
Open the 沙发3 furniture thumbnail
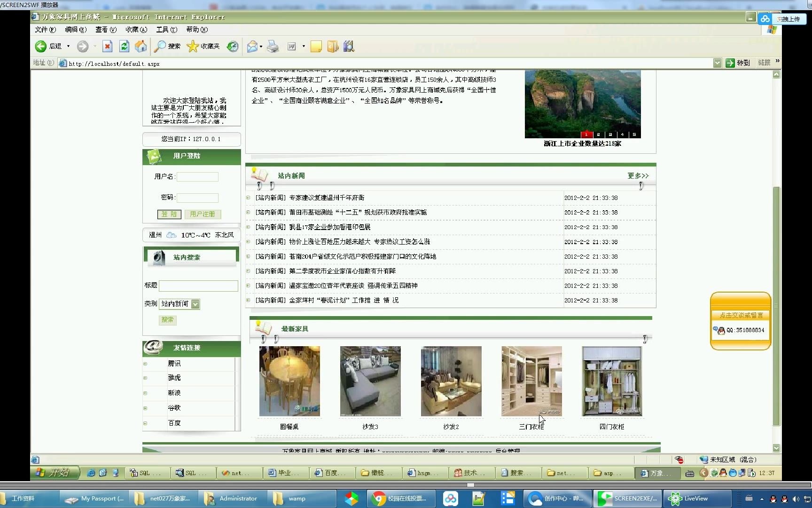370,381
